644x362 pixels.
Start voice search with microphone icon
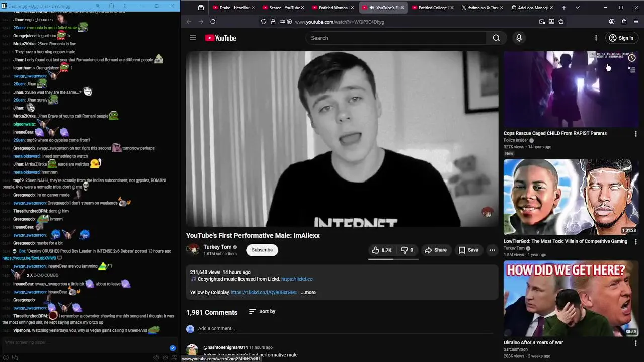519,38
